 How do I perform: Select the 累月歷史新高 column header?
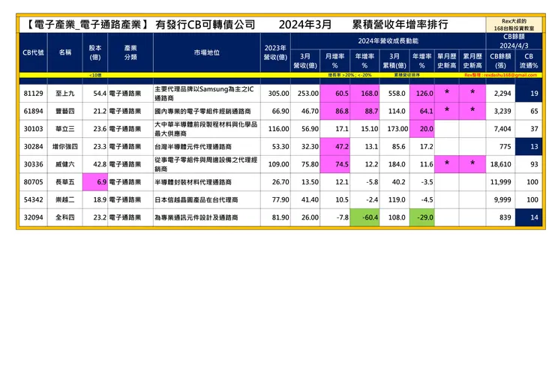(x=472, y=61)
